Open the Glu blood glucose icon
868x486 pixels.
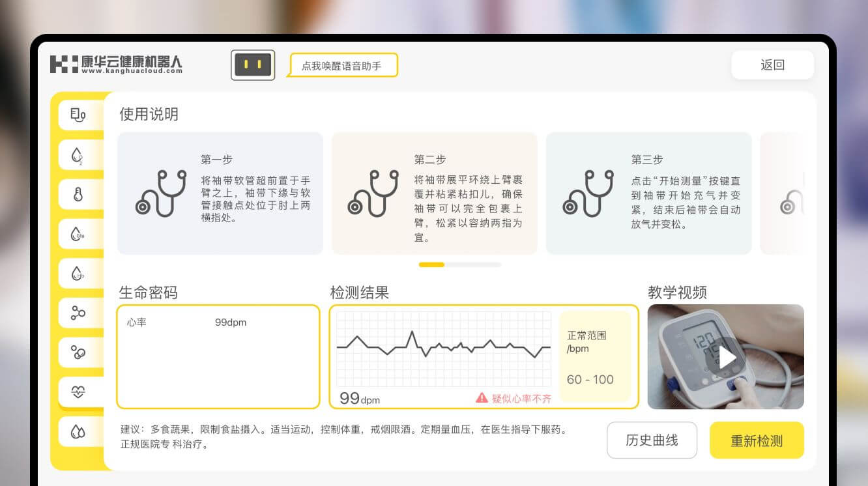(78, 234)
